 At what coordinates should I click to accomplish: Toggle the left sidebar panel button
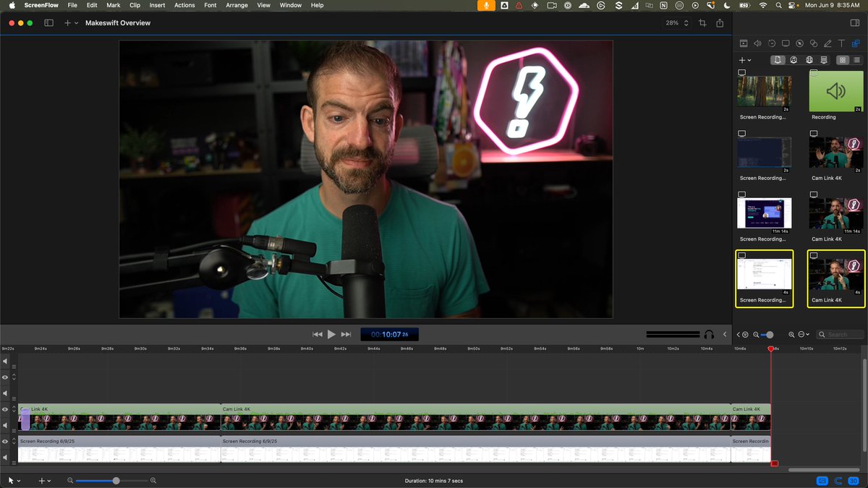48,23
